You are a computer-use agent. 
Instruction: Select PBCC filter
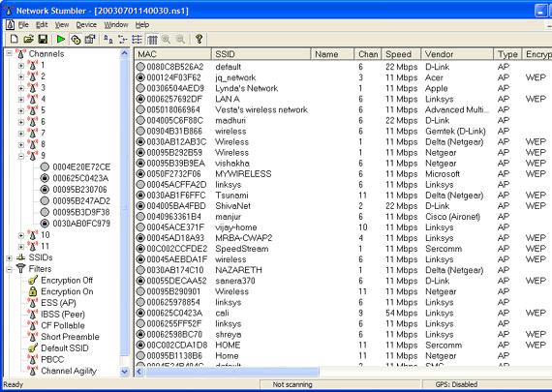[52, 359]
